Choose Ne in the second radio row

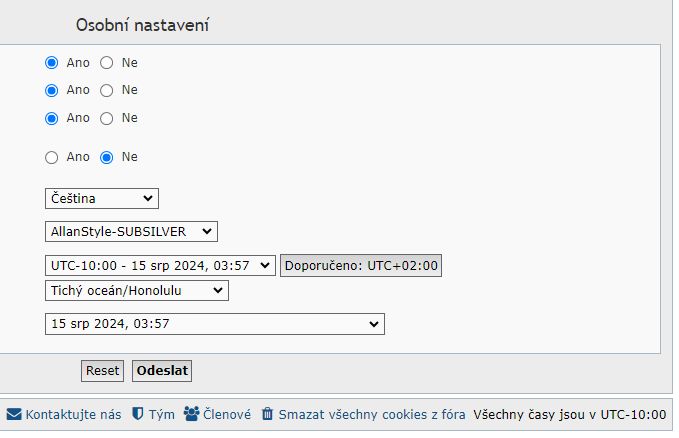pos(106,90)
